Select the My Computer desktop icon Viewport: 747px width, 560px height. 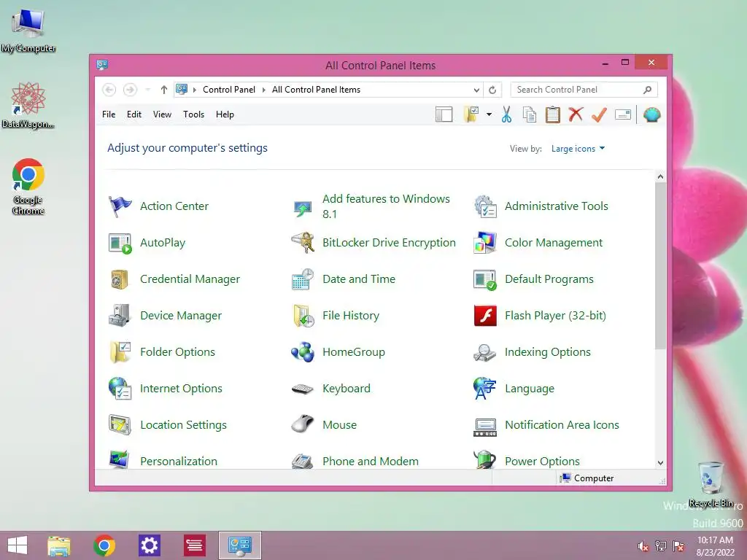pos(28,31)
